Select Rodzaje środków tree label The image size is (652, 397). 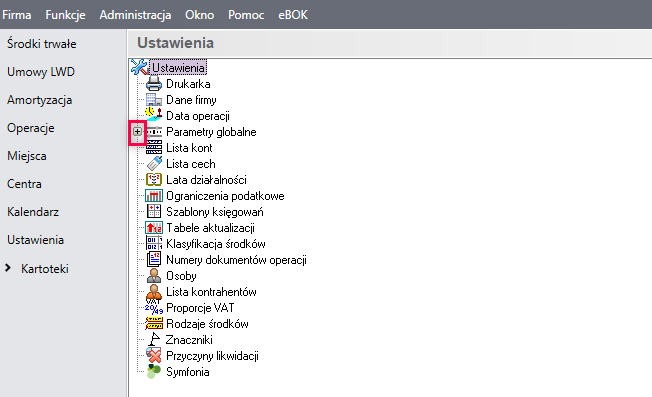pyautogui.click(x=207, y=324)
